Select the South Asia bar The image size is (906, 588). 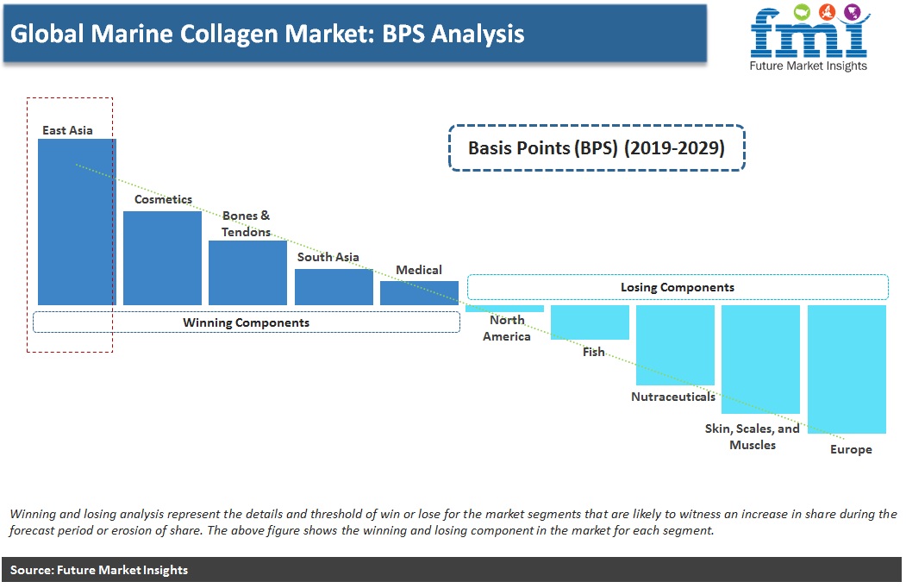[x=334, y=287]
